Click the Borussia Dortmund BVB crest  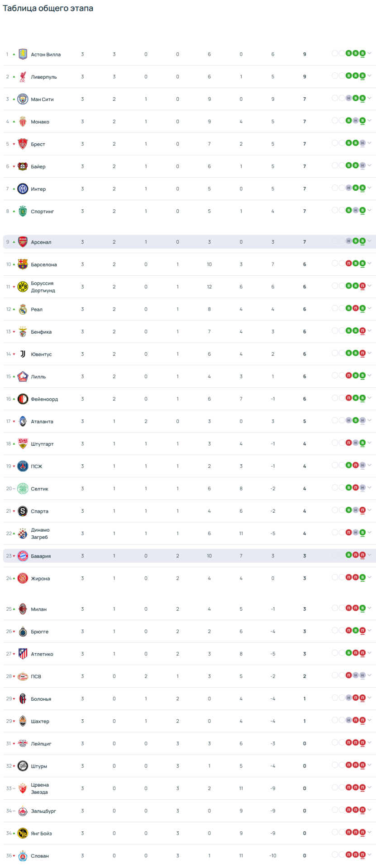click(23, 287)
